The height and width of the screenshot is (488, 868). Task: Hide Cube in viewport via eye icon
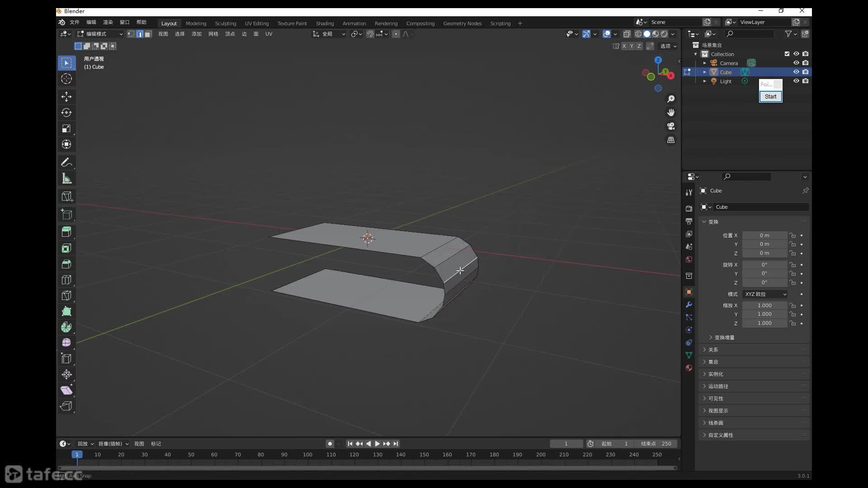click(x=796, y=72)
